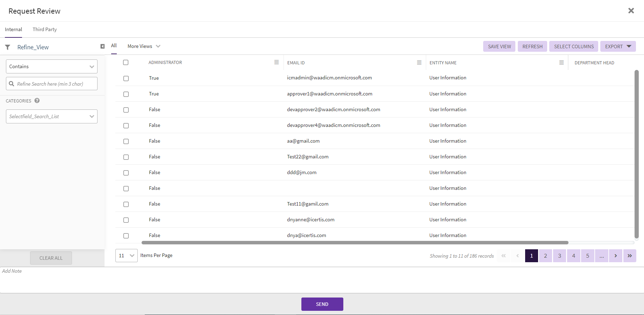Click the SELECT COLUMNS button
The width and height of the screenshot is (644, 315).
pos(574,46)
